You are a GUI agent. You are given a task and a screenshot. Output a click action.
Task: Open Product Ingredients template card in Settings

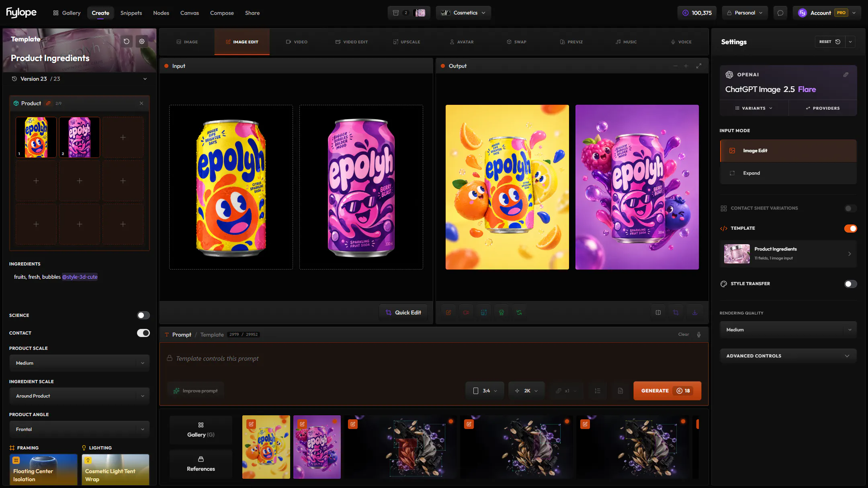[788, 254]
